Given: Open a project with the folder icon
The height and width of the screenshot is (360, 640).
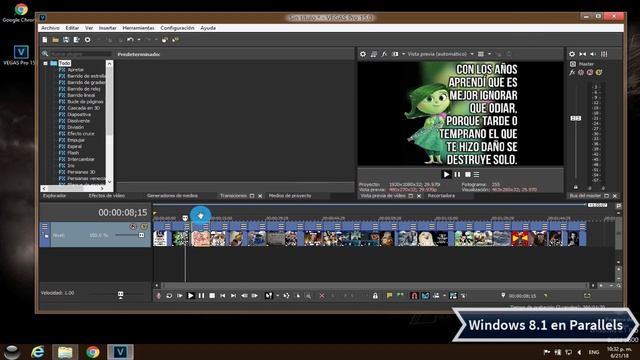Looking at the screenshot, I should pos(56,40).
